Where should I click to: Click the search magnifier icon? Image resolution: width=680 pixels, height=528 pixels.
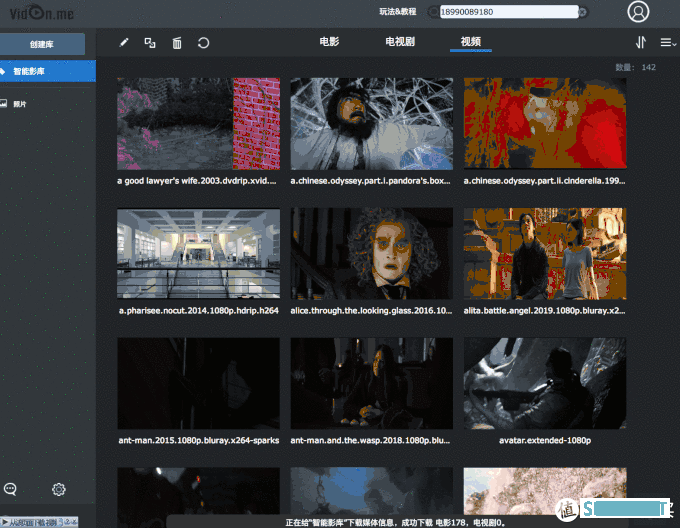pyautogui.click(x=433, y=12)
